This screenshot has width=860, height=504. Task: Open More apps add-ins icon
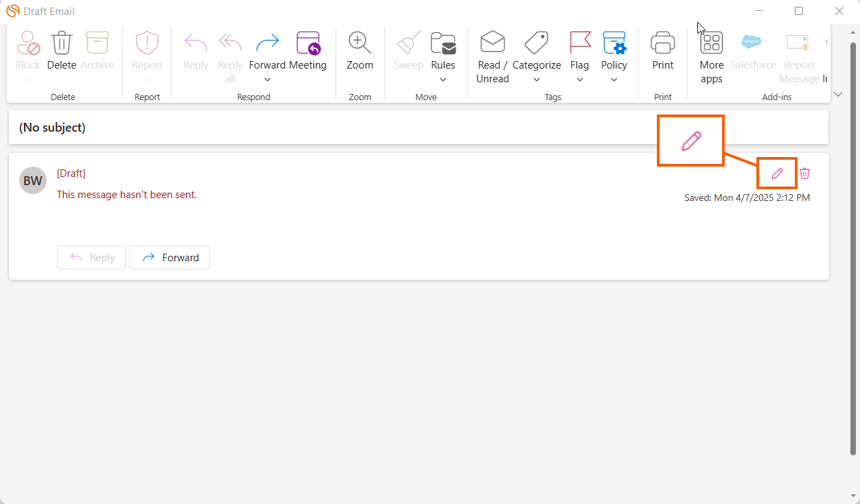coord(711,43)
